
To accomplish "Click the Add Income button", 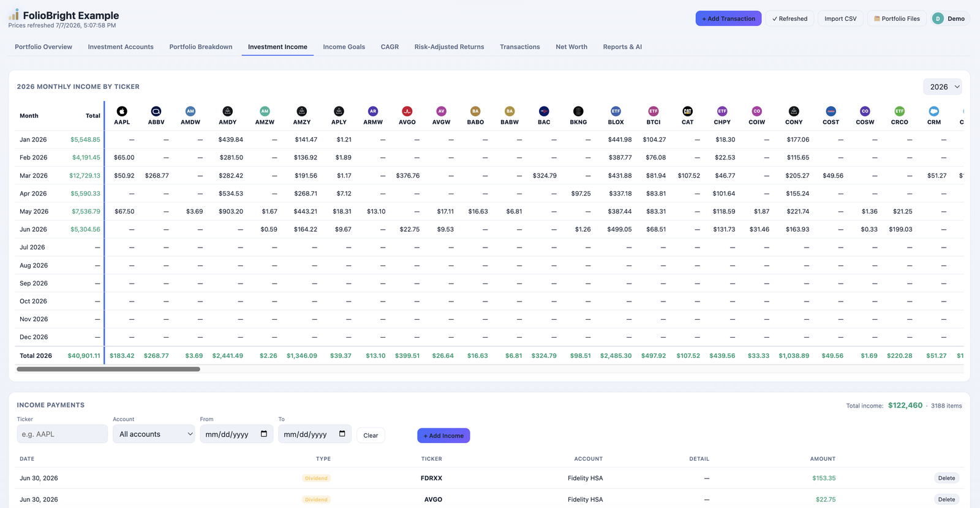I will pyautogui.click(x=443, y=436).
